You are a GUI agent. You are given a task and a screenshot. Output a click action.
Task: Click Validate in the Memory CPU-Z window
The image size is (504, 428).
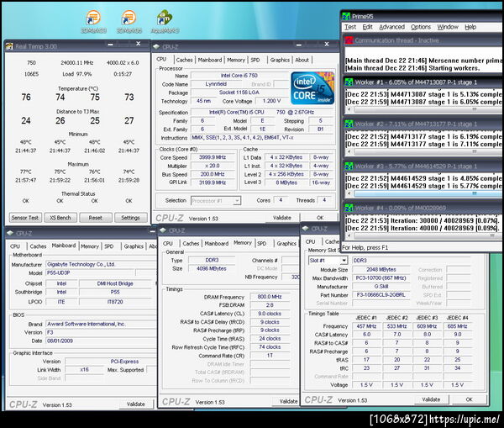(288, 401)
